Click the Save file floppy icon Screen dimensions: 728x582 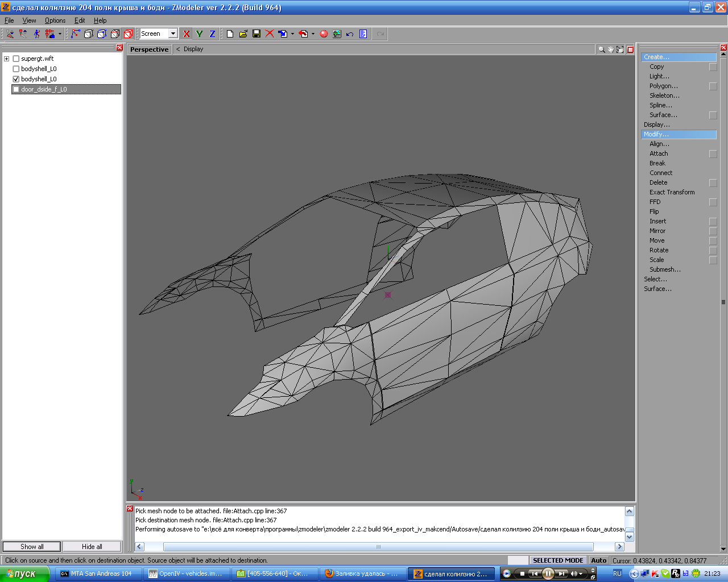[x=257, y=34]
